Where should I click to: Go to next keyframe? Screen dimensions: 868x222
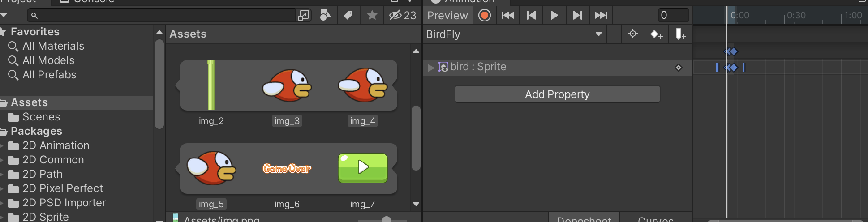coord(577,15)
